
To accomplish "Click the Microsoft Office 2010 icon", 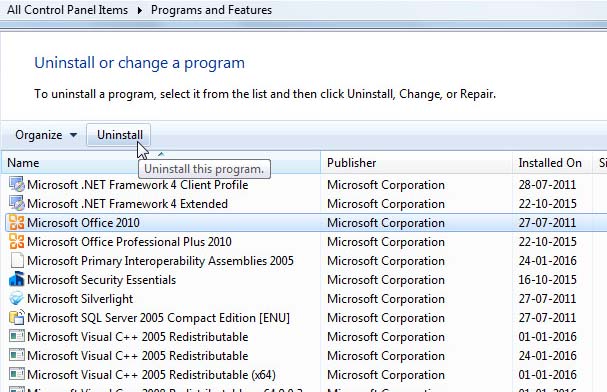I will pos(17,223).
